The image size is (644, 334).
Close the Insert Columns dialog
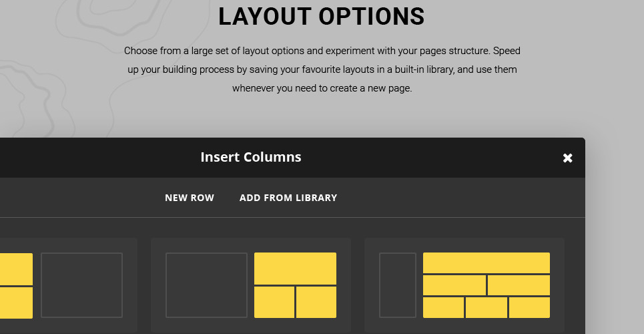(x=567, y=158)
